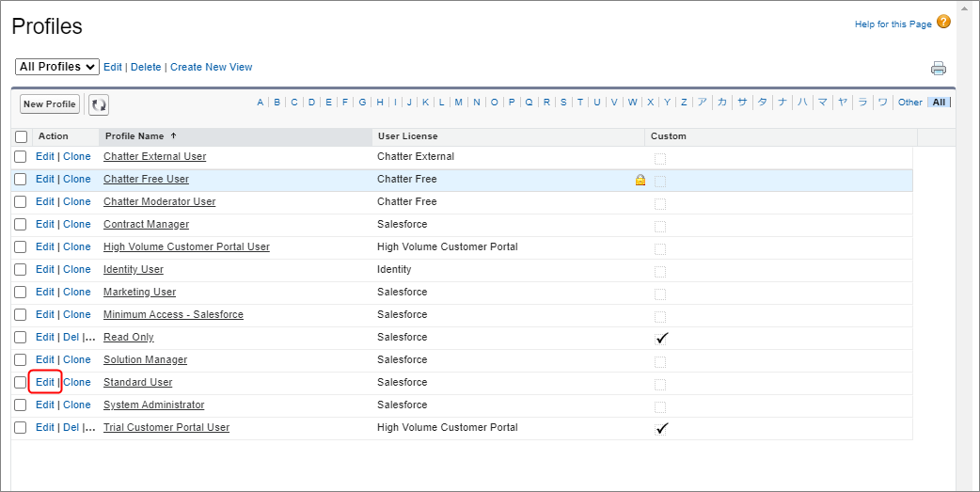Image resolution: width=980 pixels, height=492 pixels.
Task: Select the Chatter Free User row checkbox
Action: tap(21, 179)
